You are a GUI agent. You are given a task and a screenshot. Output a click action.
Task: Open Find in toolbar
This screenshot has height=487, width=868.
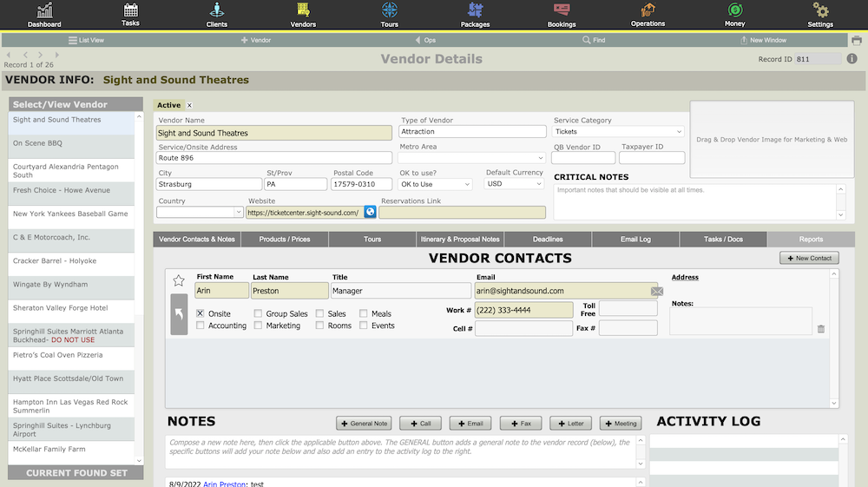pyautogui.click(x=594, y=41)
